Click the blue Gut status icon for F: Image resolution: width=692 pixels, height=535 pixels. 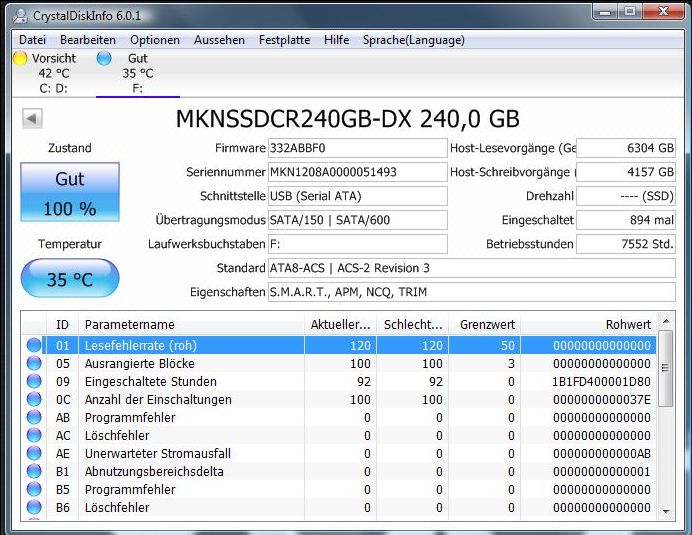[x=104, y=58]
